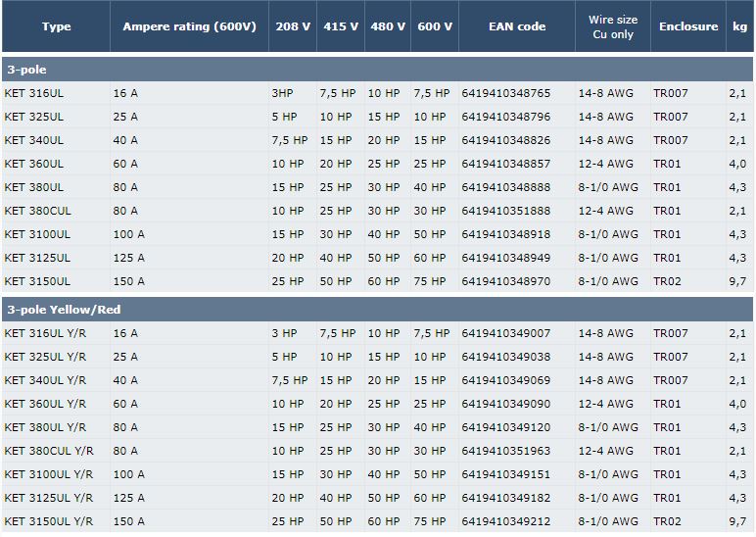The image size is (756, 537).
Task: Select EAN code 6419410348949
Action: tap(505, 258)
